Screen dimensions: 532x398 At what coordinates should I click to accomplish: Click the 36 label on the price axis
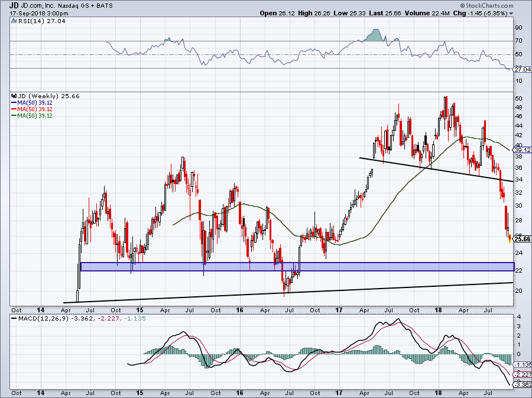(x=518, y=167)
